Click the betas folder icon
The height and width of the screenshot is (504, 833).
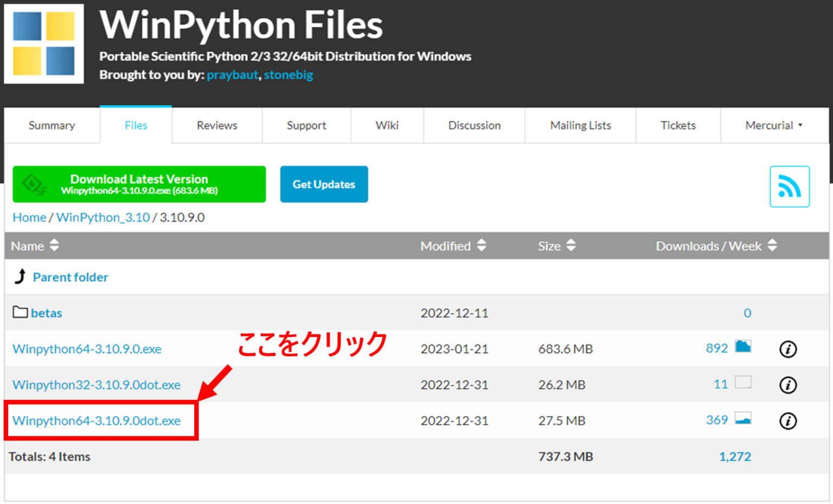pos(20,312)
